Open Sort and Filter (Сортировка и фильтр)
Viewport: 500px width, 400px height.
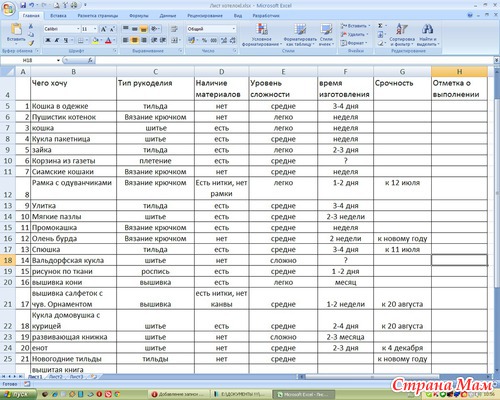pyautogui.click(x=402, y=35)
